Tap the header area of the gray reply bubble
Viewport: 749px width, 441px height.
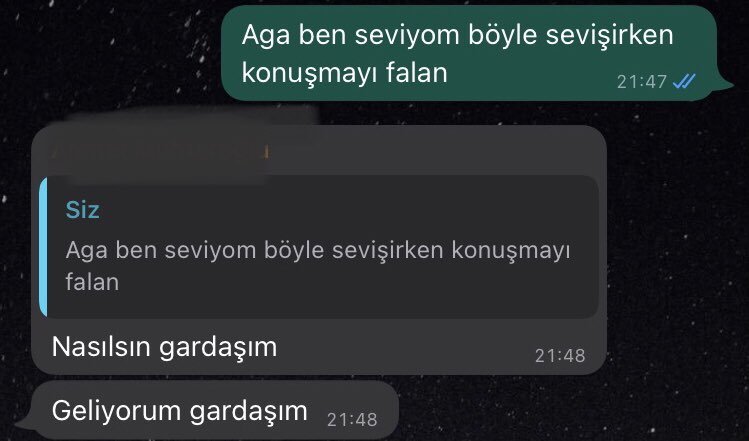319,151
